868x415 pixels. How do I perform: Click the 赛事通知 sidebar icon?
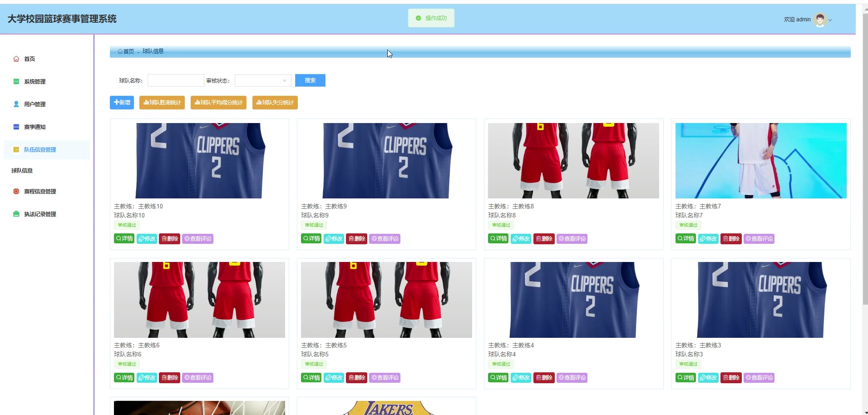tap(16, 127)
